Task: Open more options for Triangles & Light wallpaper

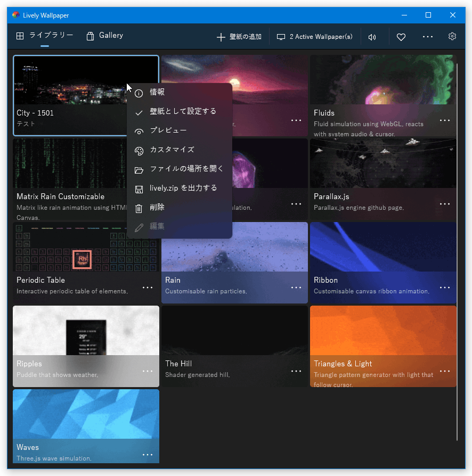Action: click(x=445, y=371)
